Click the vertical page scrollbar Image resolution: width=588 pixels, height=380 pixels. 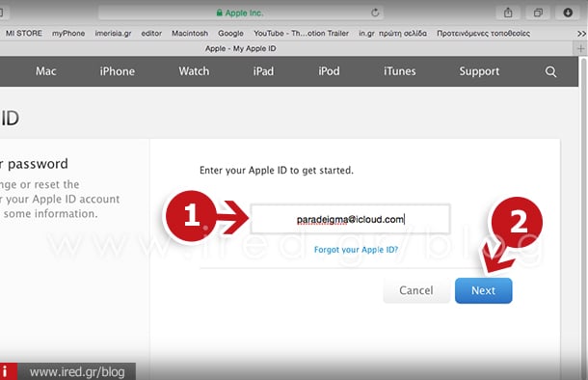(x=583, y=218)
